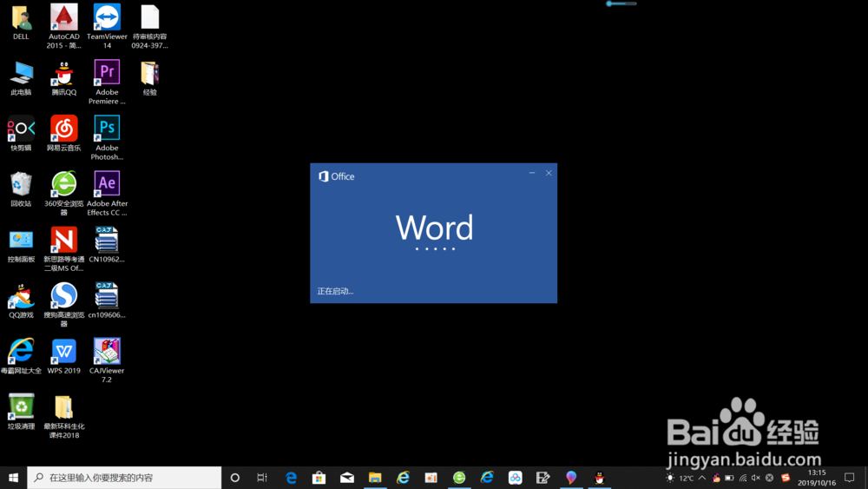
Task: Open PowerPoint icon on taskbar
Action: click(431, 478)
